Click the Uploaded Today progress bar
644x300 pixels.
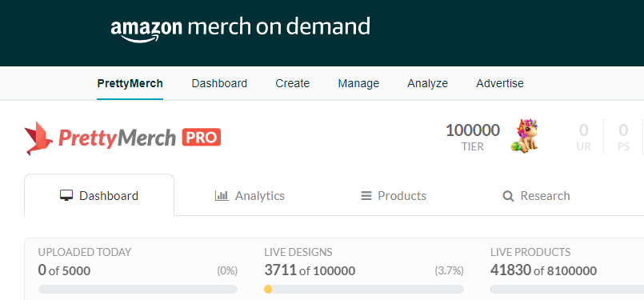click(x=138, y=290)
